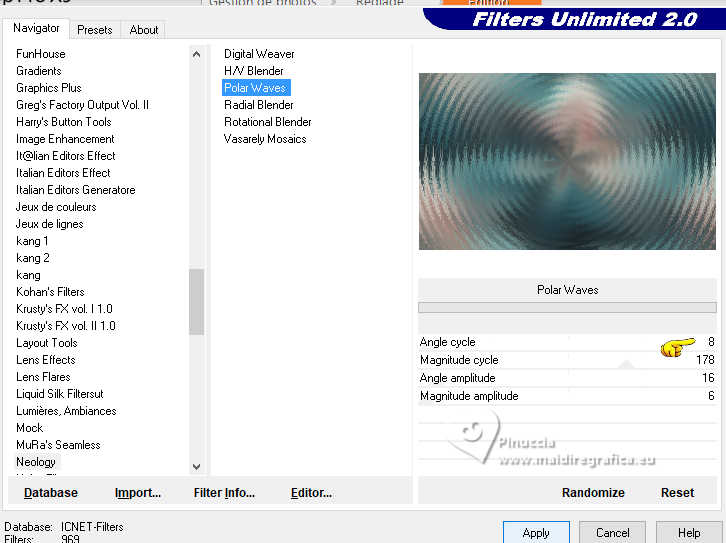Choose Polar Waves filter
This screenshot has width=726, height=543.
[x=256, y=88]
